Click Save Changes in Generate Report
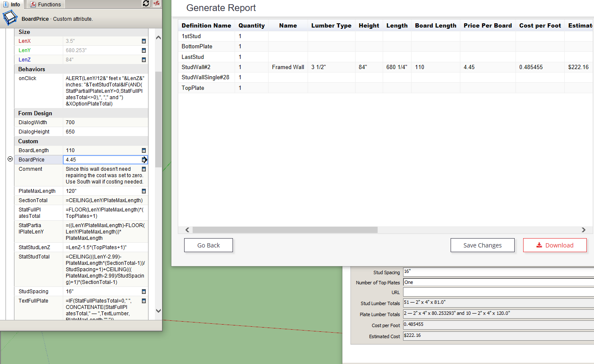594x364 pixels. [x=482, y=245]
